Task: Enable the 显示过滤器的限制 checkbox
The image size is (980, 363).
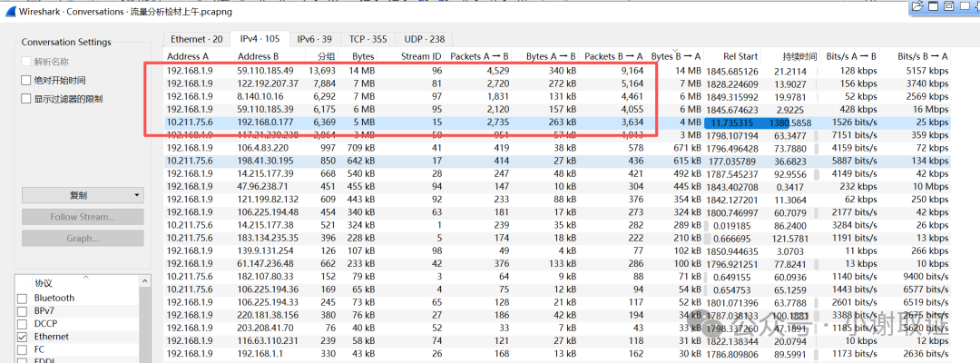Action: [25, 99]
